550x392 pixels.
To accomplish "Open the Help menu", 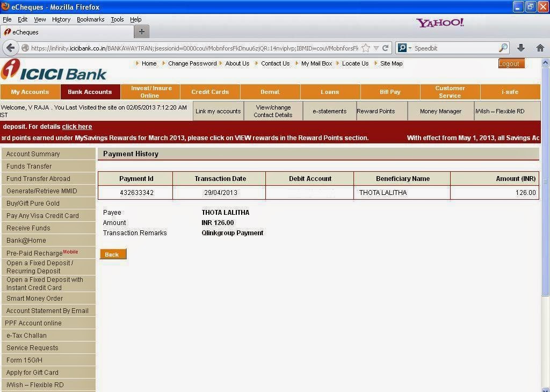I will tap(136, 19).
